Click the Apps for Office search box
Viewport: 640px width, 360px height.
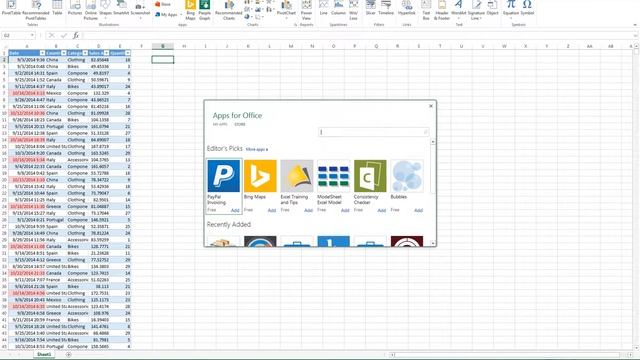point(373,132)
